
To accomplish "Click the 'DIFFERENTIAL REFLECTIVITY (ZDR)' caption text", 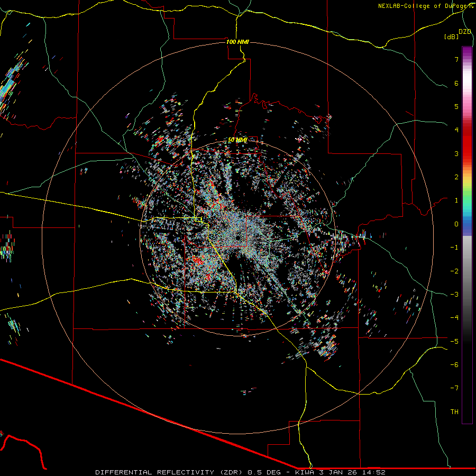I will (x=170, y=472).
